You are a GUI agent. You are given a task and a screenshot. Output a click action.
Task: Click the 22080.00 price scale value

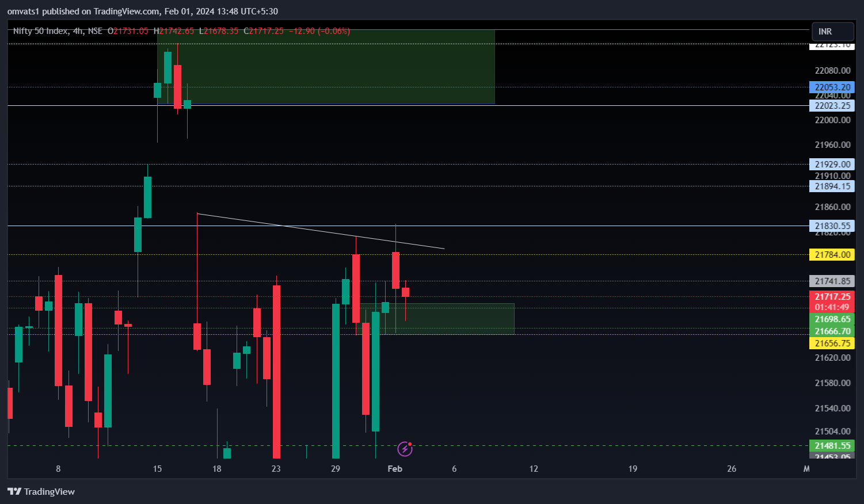[x=832, y=71]
